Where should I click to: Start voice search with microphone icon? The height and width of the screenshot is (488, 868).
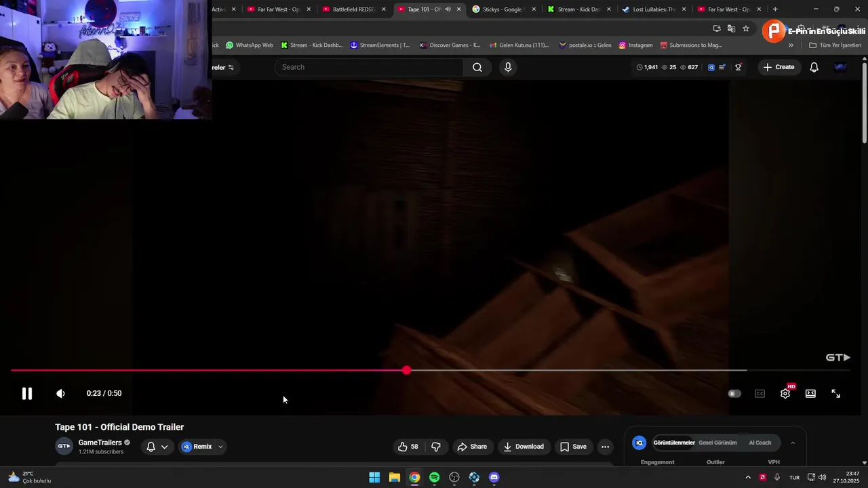tap(508, 67)
